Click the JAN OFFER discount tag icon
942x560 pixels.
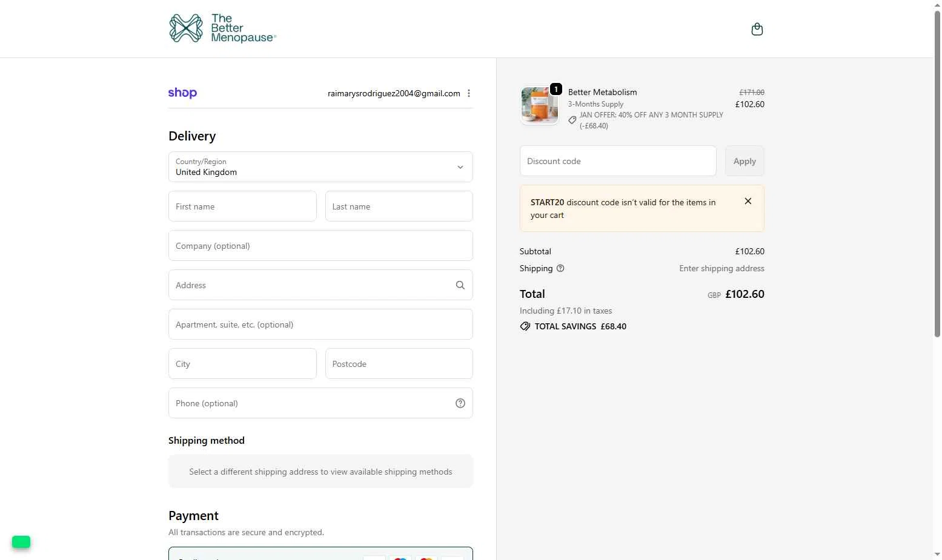click(x=572, y=120)
